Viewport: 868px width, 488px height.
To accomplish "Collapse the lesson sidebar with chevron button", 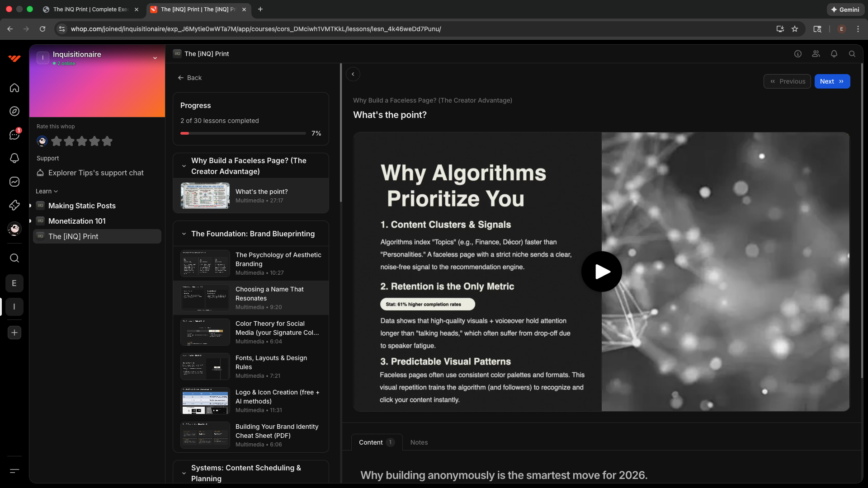I will (353, 74).
